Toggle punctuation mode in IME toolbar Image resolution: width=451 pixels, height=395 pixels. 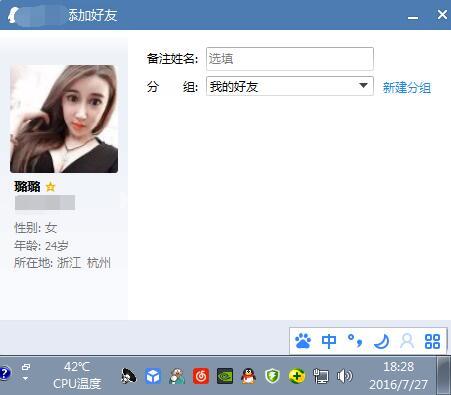(355, 341)
